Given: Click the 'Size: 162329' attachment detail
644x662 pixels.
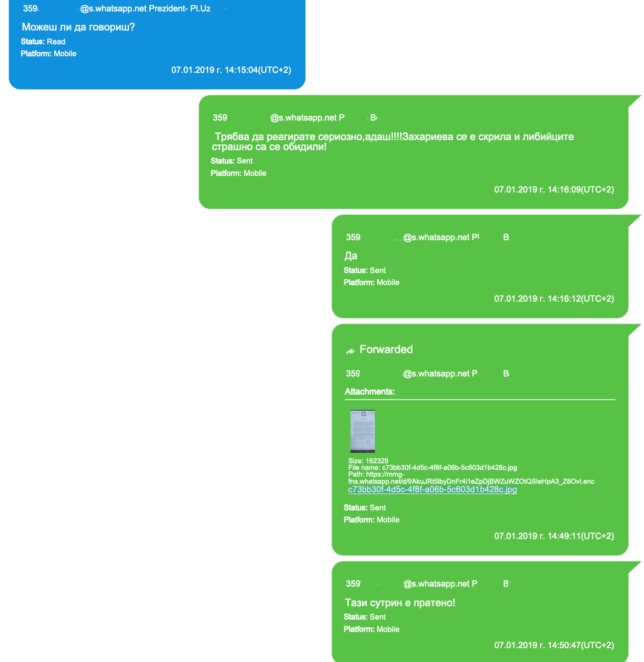Looking at the screenshot, I should tap(368, 461).
